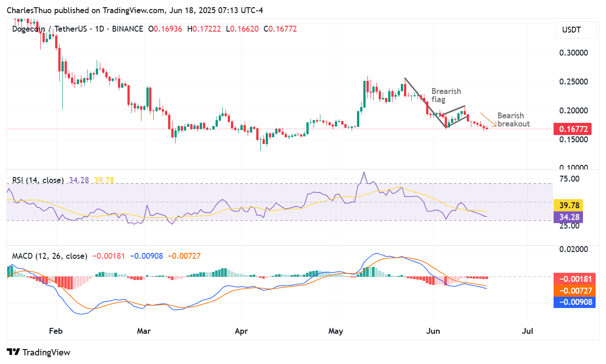Screen dimensions: 606x364
Task: Select the Feb label on the time axis
Action: [x=56, y=331]
